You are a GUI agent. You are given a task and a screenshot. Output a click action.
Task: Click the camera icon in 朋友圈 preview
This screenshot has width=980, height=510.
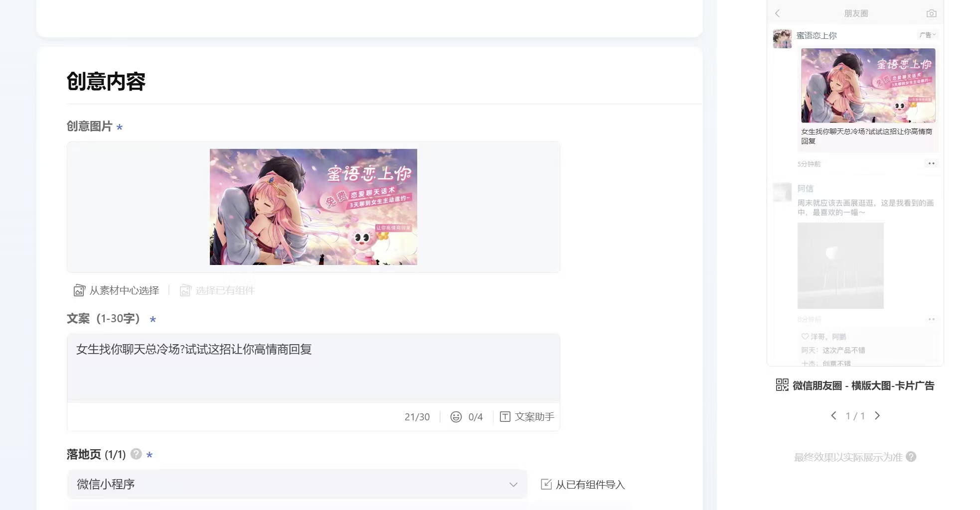click(931, 13)
